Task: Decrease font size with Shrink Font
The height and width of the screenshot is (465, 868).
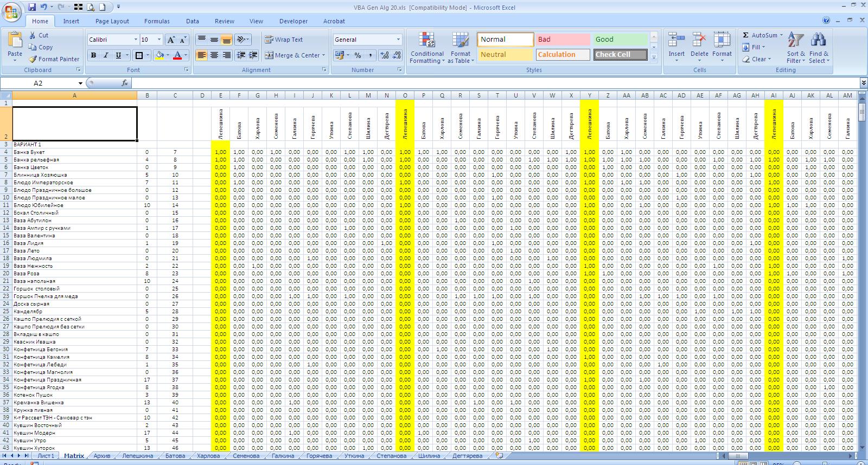Action: [x=183, y=40]
